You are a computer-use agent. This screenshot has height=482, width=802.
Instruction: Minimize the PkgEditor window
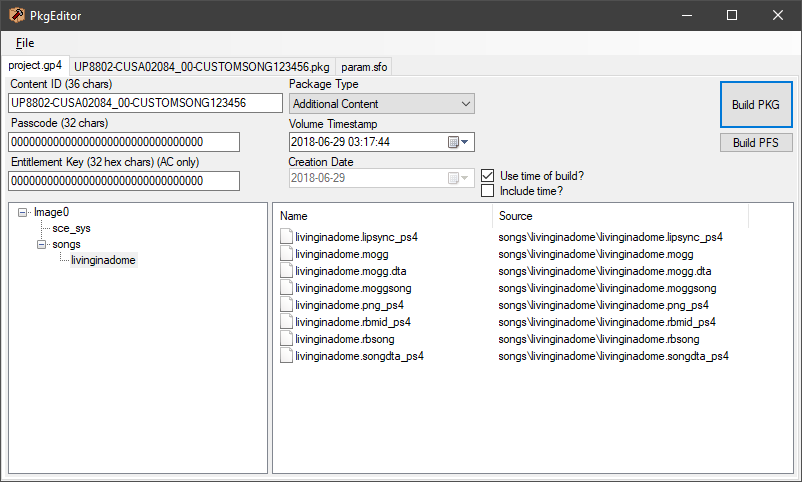point(687,15)
